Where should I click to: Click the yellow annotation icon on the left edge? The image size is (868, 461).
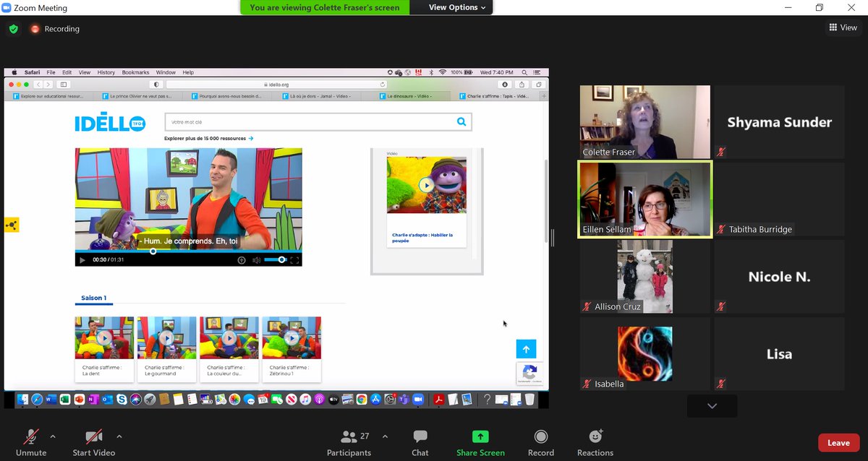click(12, 225)
